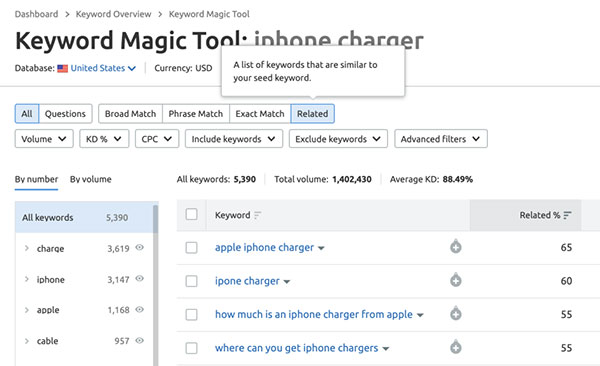Open the Exclude keywords dropdown
Image resolution: width=600 pixels, height=366 pixels.
[x=338, y=139]
